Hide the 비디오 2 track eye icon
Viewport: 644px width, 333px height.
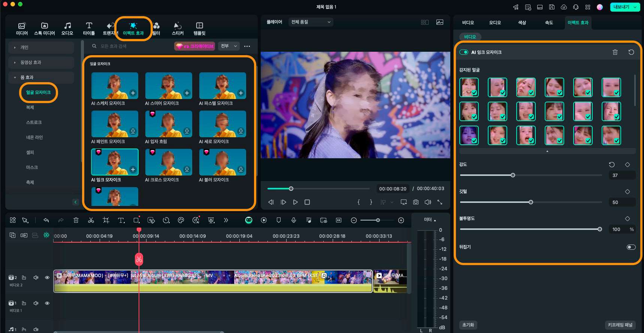pyautogui.click(x=47, y=277)
